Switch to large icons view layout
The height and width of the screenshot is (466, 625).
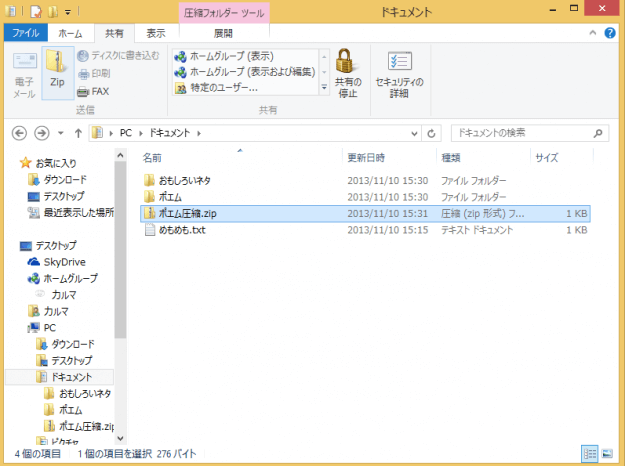tap(609, 453)
